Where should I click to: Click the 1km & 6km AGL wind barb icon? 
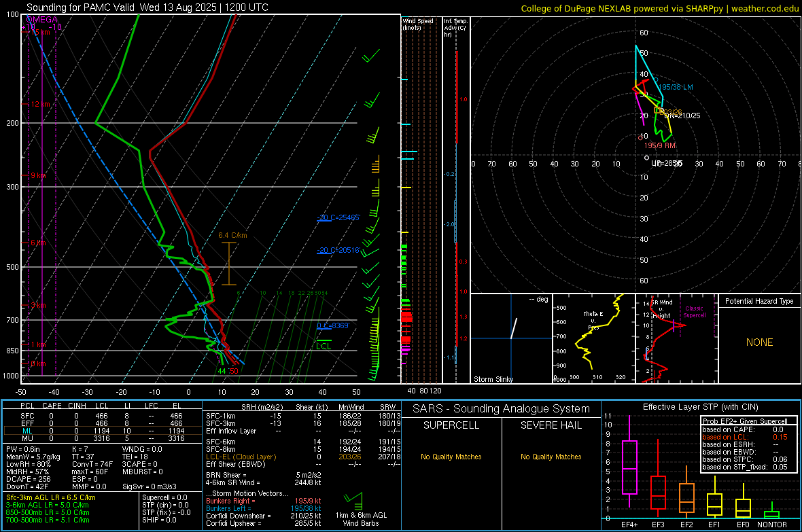[353, 500]
